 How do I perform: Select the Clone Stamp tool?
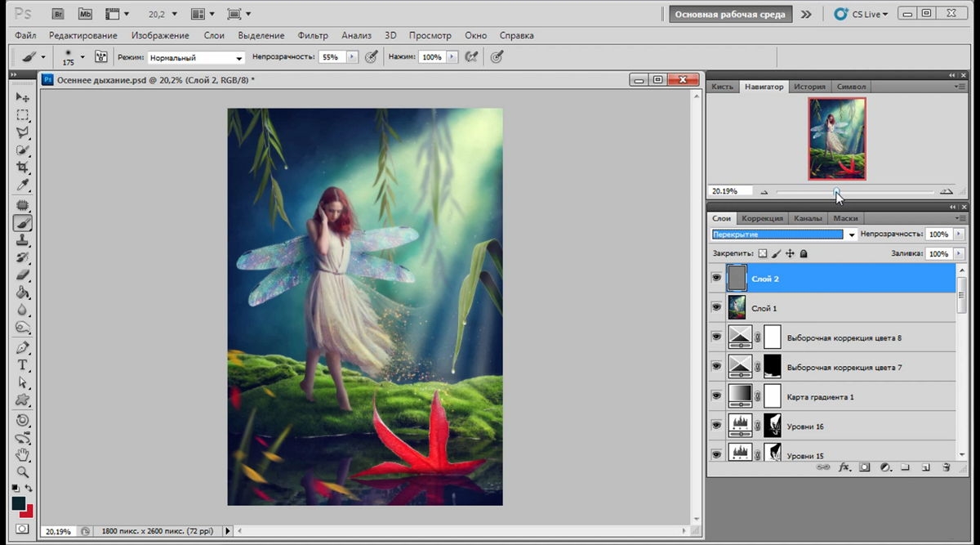coord(23,240)
